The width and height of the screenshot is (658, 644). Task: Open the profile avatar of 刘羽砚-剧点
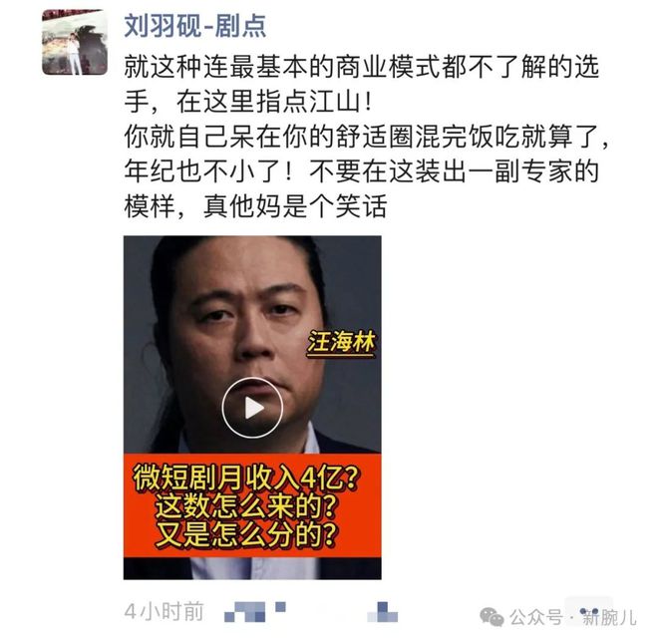75,42
